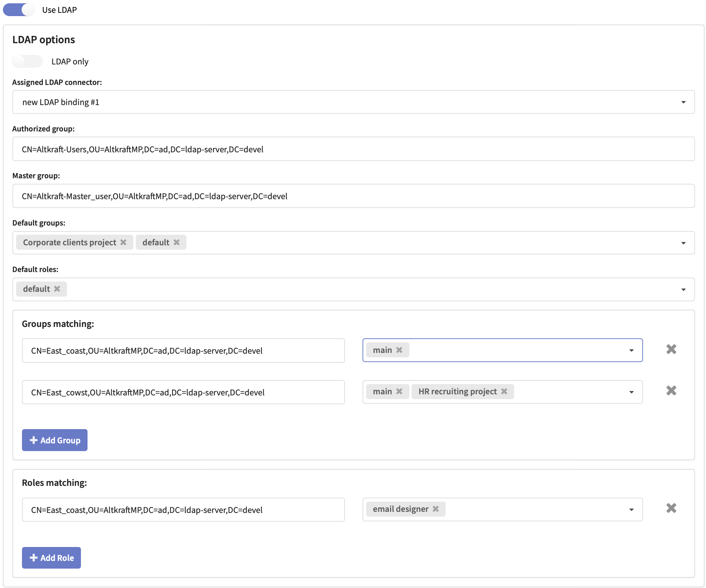Remove default tag from Default roles

click(x=57, y=289)
